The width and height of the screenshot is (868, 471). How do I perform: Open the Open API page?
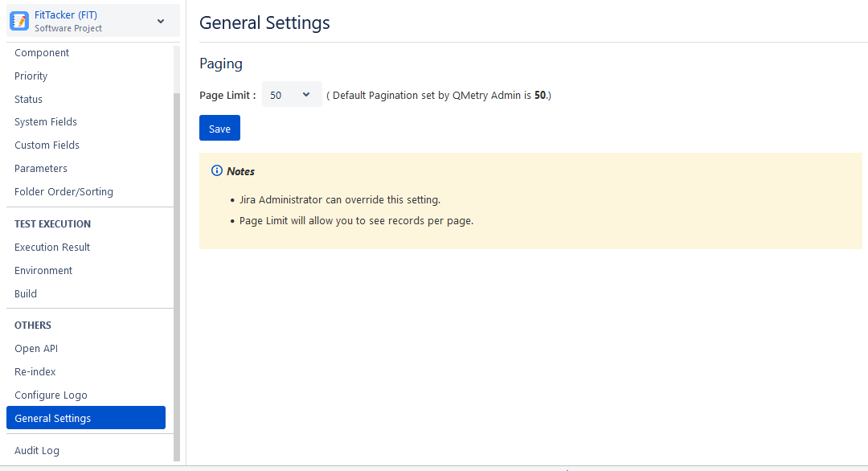coord(36,349)
